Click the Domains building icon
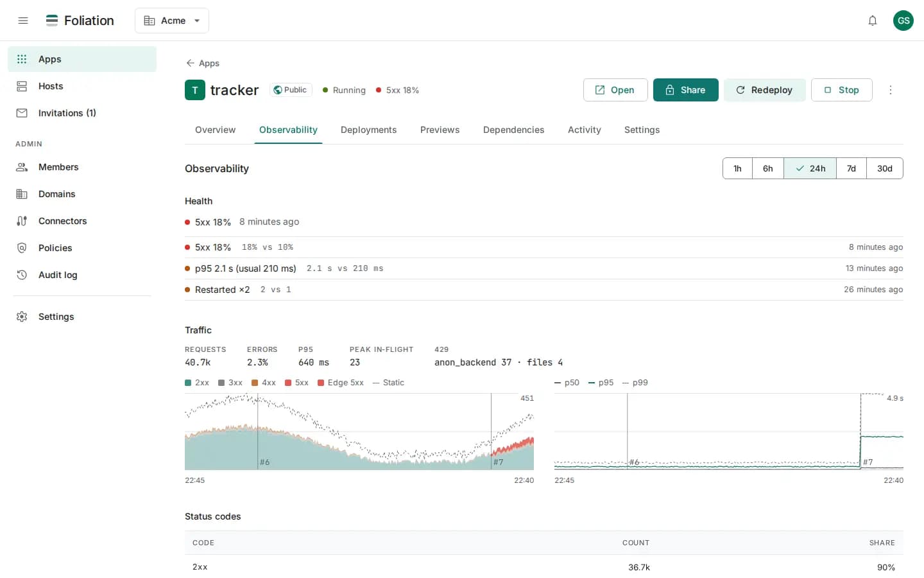 pyautogui.click(x=22, y=194)
